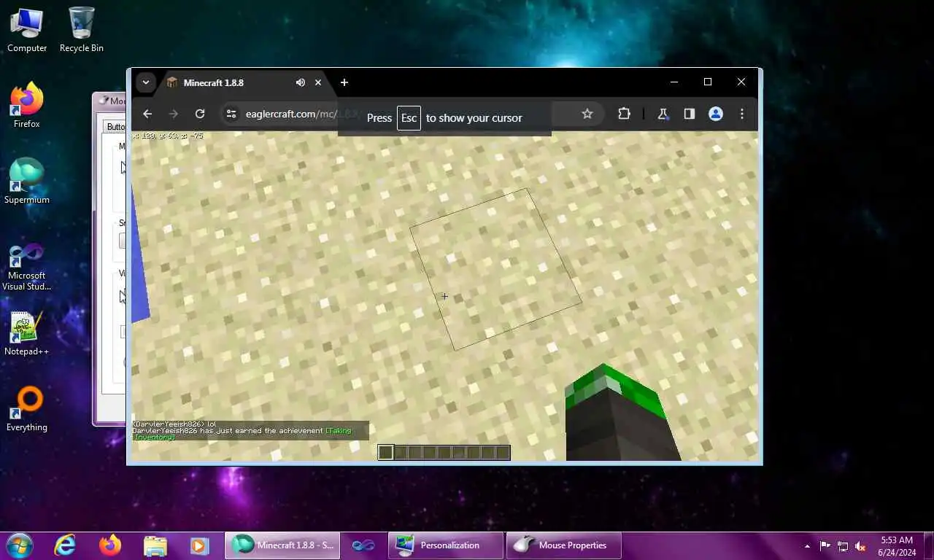This screenshot has height=560, width=934.
Task: Launch Firefox from the taskbar
Action: click(110, 545)
